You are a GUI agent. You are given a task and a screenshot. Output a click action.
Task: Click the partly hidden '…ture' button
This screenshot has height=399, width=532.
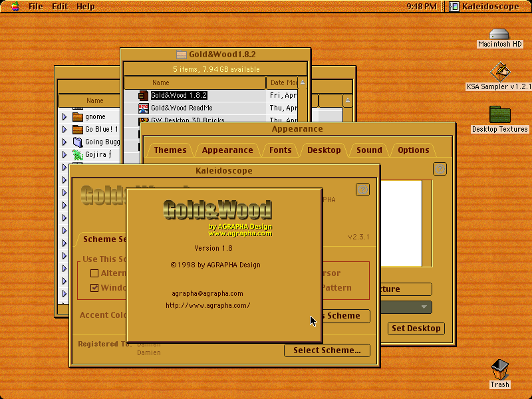[406, 289]
